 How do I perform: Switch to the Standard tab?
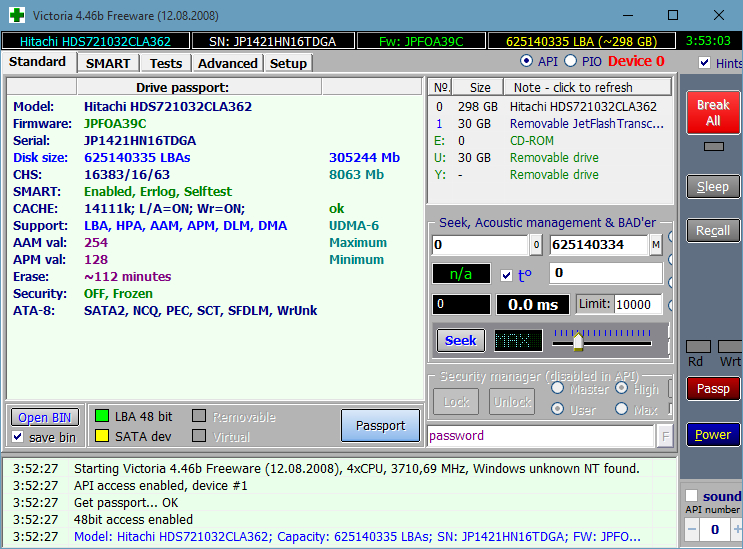click(37, 62)
